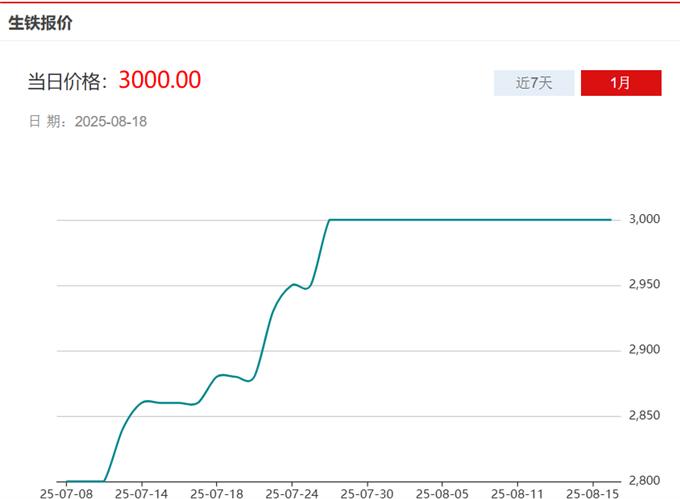
Task: Click the 2,800 y-axis value label
Action: 644,481
